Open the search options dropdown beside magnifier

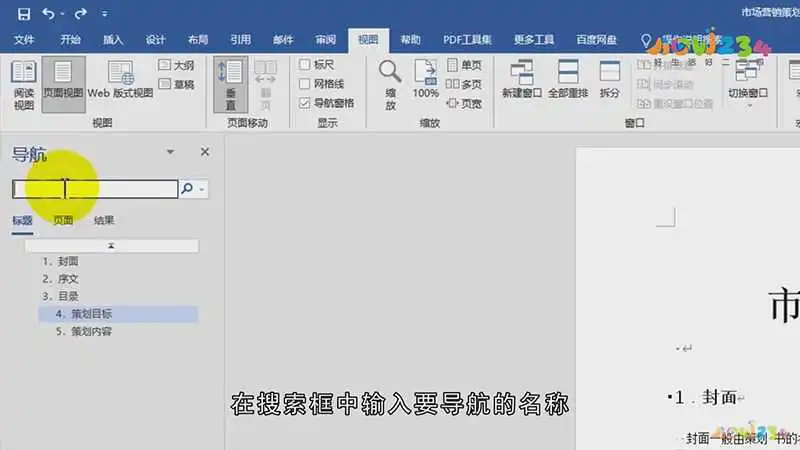tap(203, 188)
